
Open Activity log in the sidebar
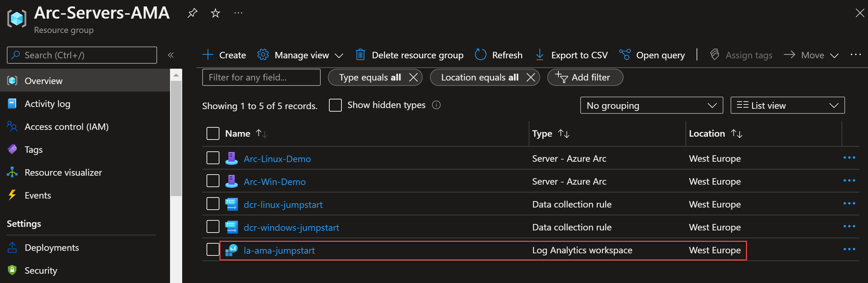coord(47,104)
